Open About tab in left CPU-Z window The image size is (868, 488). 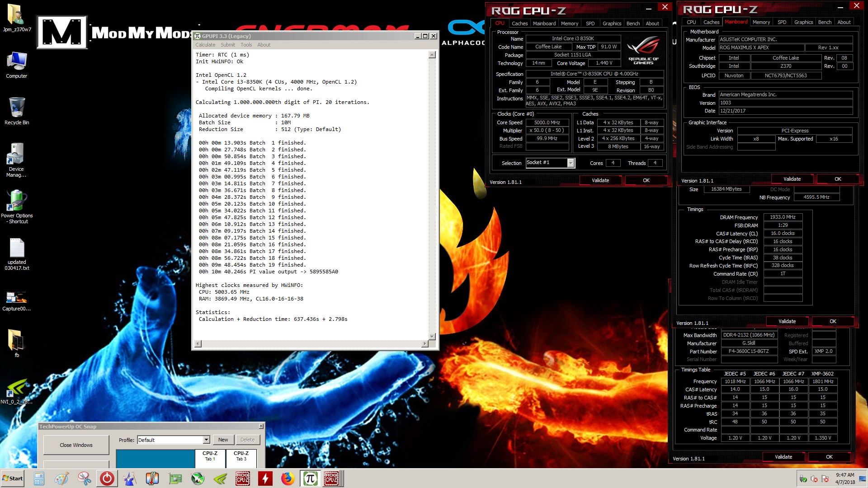[652, 23]
